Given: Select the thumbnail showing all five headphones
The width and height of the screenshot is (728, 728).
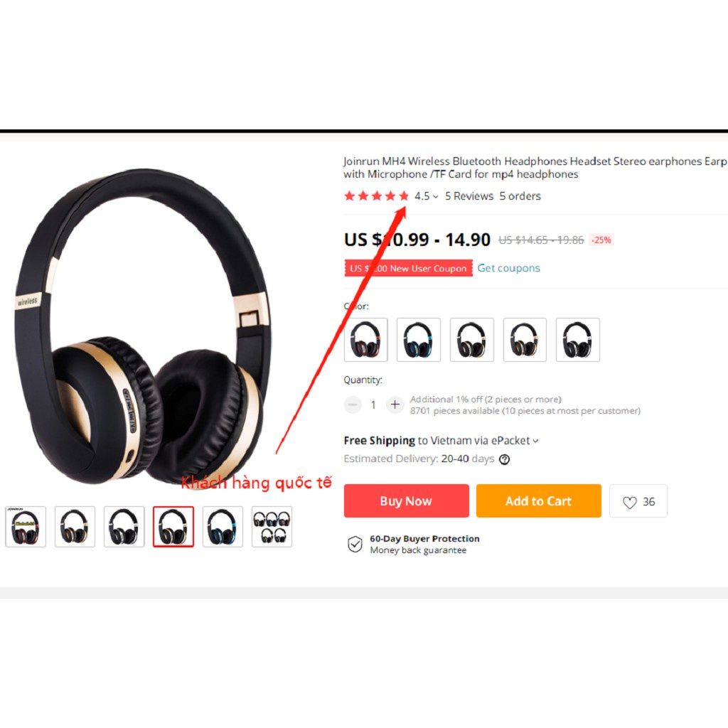Looking at the screenshot, I should click(x=272, y=527).
